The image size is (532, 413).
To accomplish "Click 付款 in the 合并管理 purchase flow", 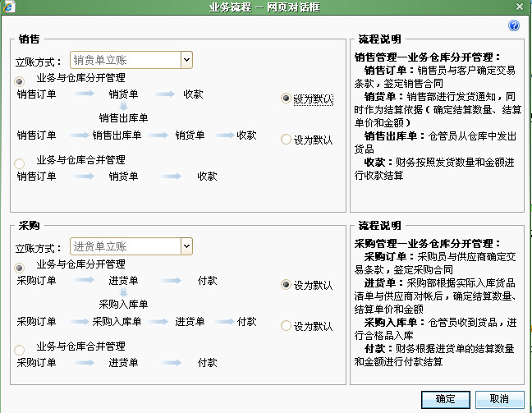I will tap(207, 362).
